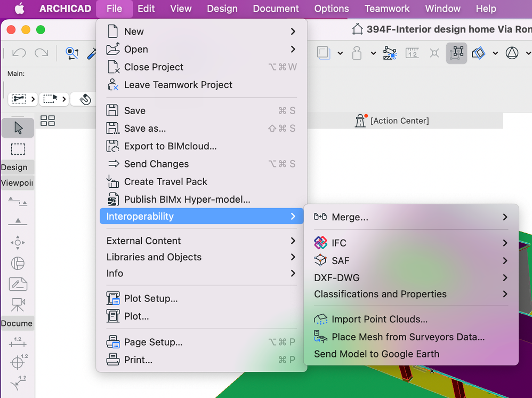
Task: Choose Create Travel Pack
Action: coord(201,182)
